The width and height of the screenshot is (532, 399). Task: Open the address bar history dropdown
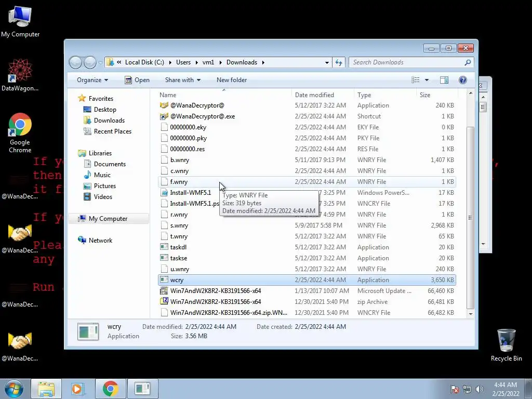(327, 62)
